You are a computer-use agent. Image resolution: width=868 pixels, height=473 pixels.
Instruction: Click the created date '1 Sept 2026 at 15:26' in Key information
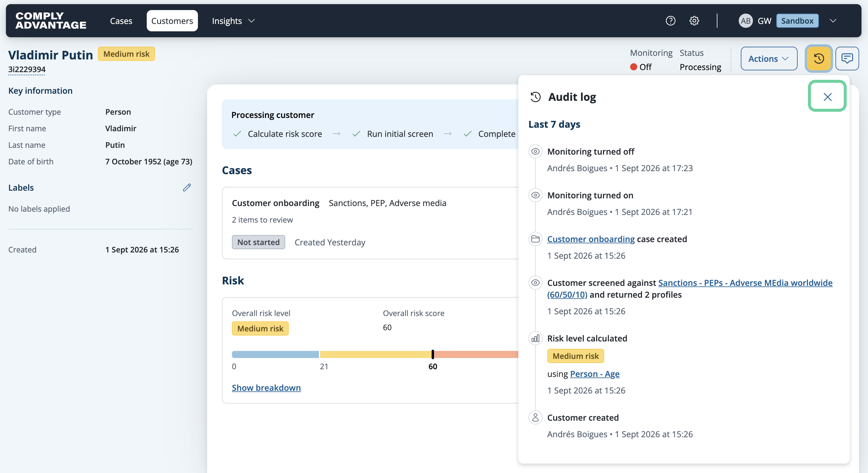pyautogui.click(x=142, y=250)
